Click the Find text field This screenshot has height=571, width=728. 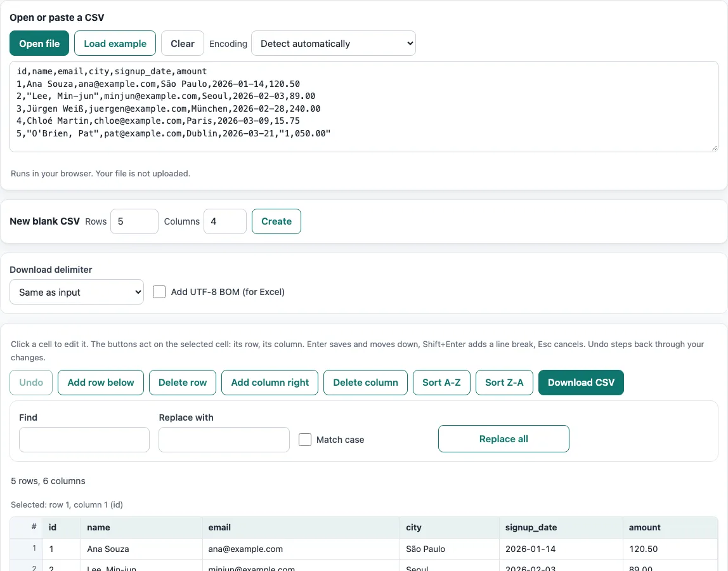click(x=84, y=440)
